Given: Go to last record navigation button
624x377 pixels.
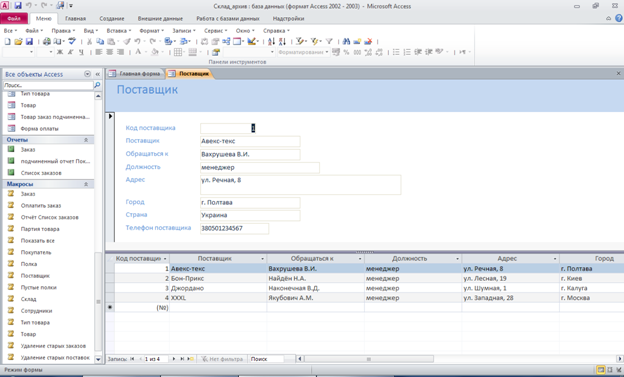Looking at the screenshot, I should click(x=182, y=359).
